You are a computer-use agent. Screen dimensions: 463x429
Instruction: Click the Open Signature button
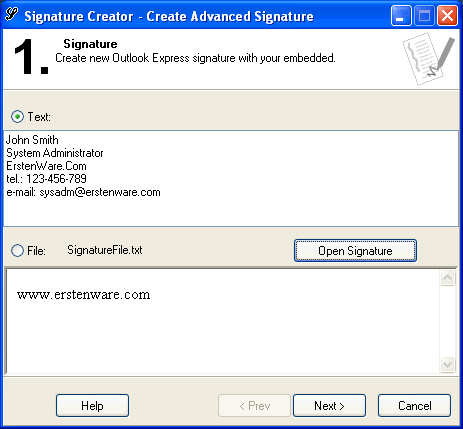(355, 251)
